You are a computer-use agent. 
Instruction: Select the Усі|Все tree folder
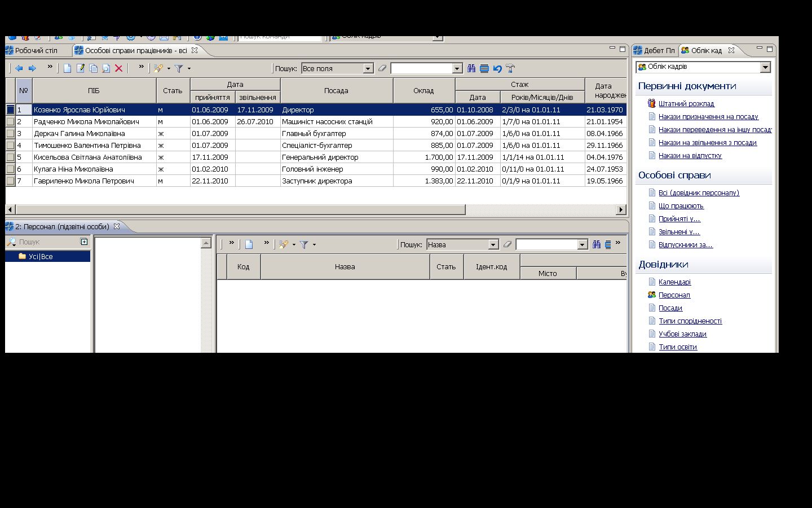point(41,256)
